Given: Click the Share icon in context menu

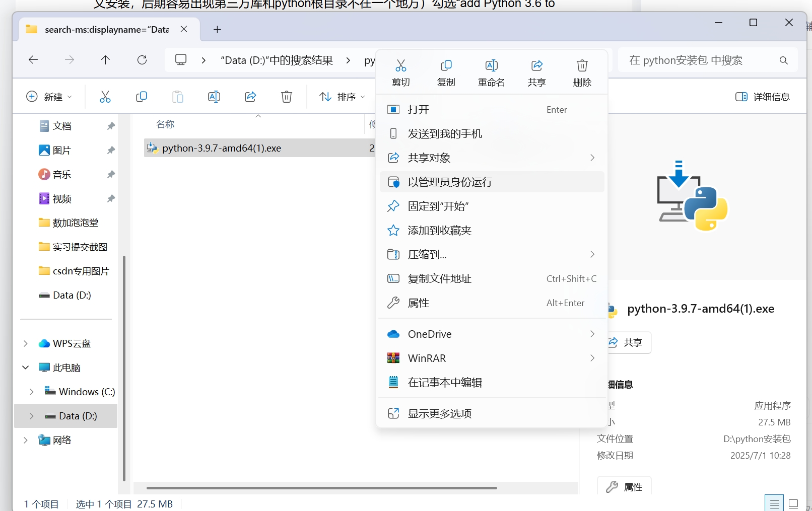Looking at the screenshot, I should tap(536, 66).
